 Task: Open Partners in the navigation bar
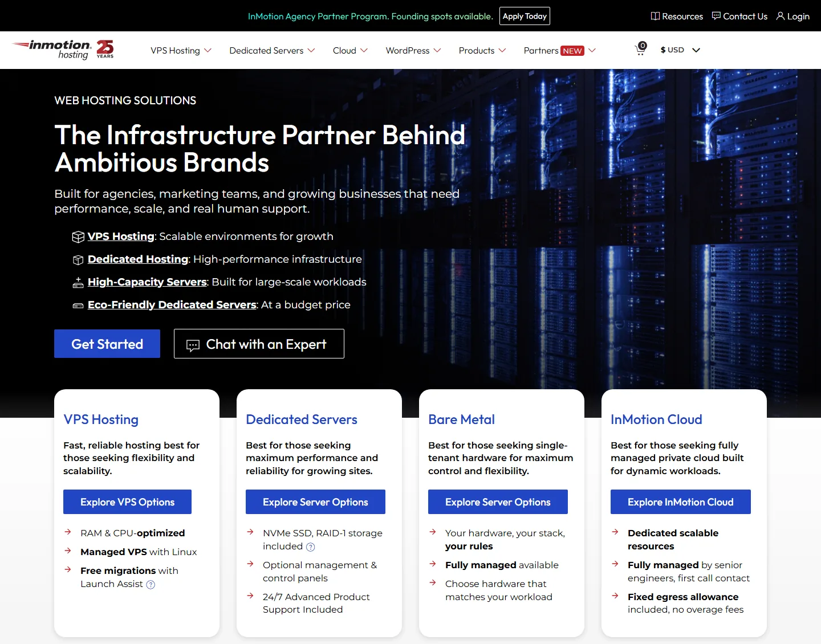click(x=541, y=50)
